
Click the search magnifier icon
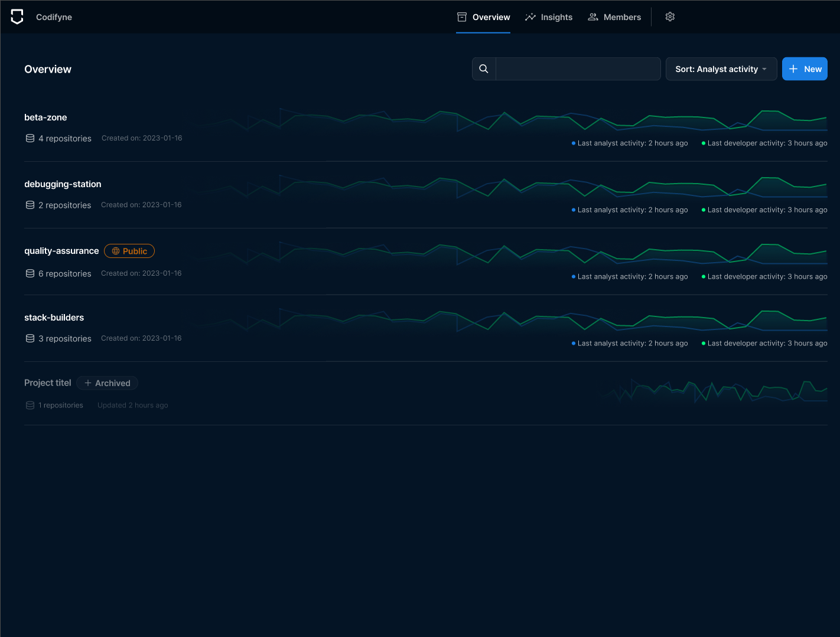click(484, 69)
